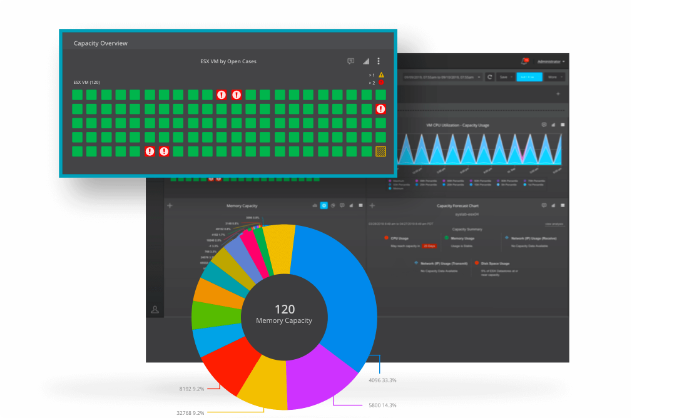The width and height of the screenshot is (695, 418).
Task: Click the ESX VM (120) label
Action: pyautogui.click(x=87, y=82)
